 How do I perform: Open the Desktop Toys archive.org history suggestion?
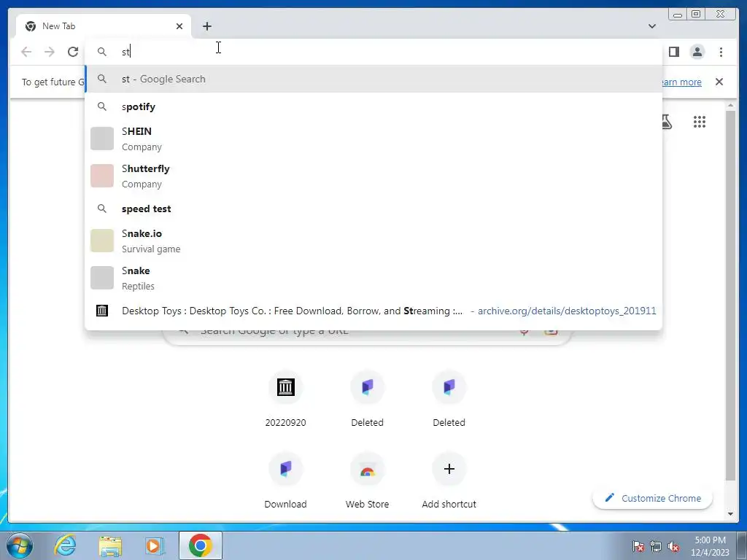pos(373,311)
